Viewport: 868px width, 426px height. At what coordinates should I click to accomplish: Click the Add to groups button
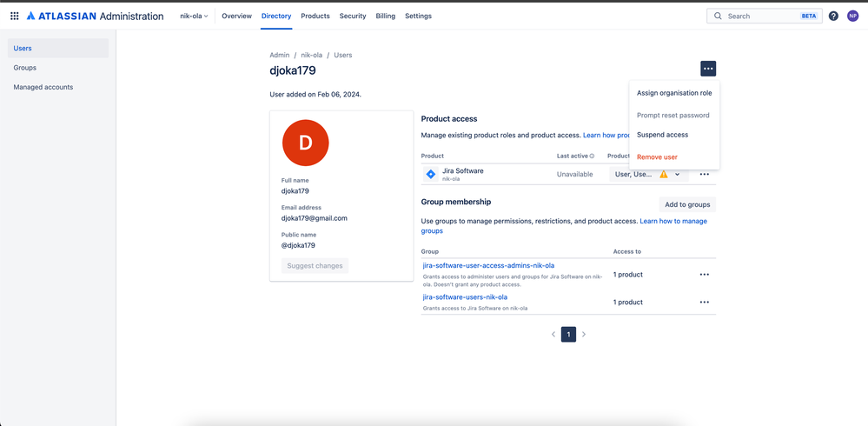pyautogui.click(x=687, y=204)
